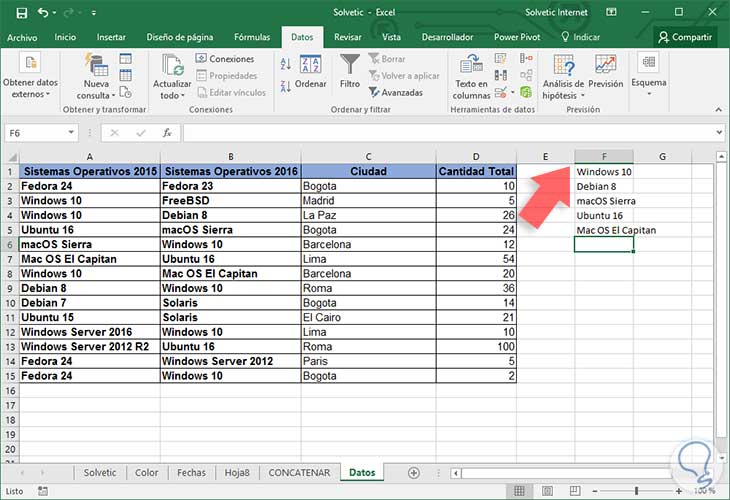The width and height of the screenshot is (730, 500).
Task: Click the Editar vínculos button
Action: (x=231, y=93)
